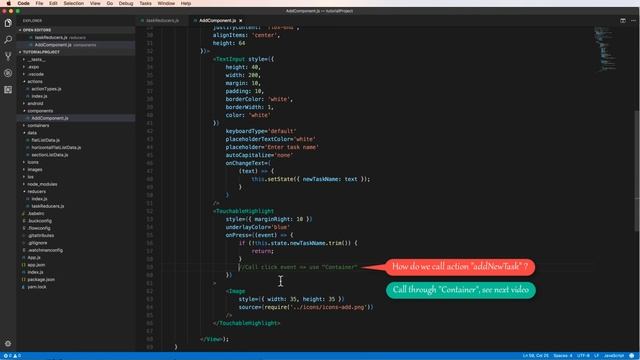Open the Help menu
The image size is (640, 360).
[x=186, y=3]
